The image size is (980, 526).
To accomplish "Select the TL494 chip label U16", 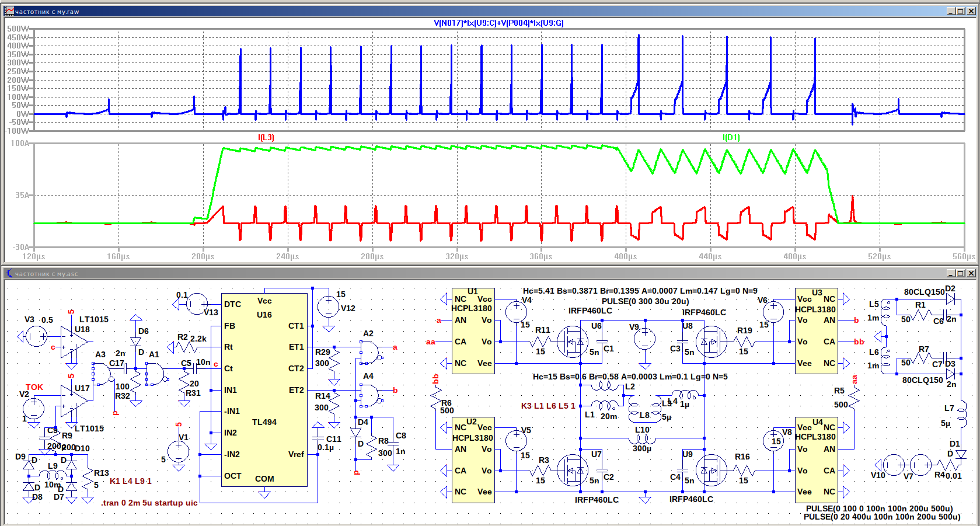I will pos(264,315).
